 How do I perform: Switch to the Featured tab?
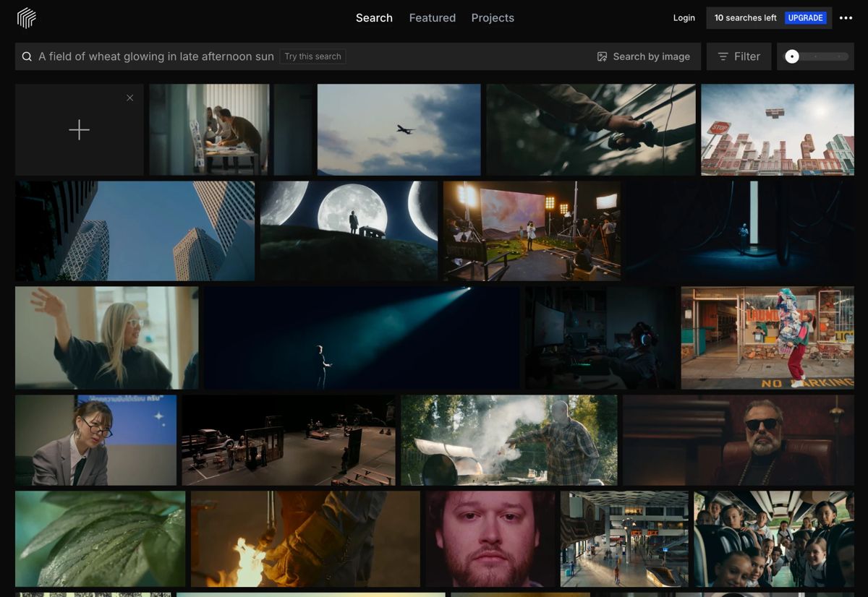(x=433, y=18)
